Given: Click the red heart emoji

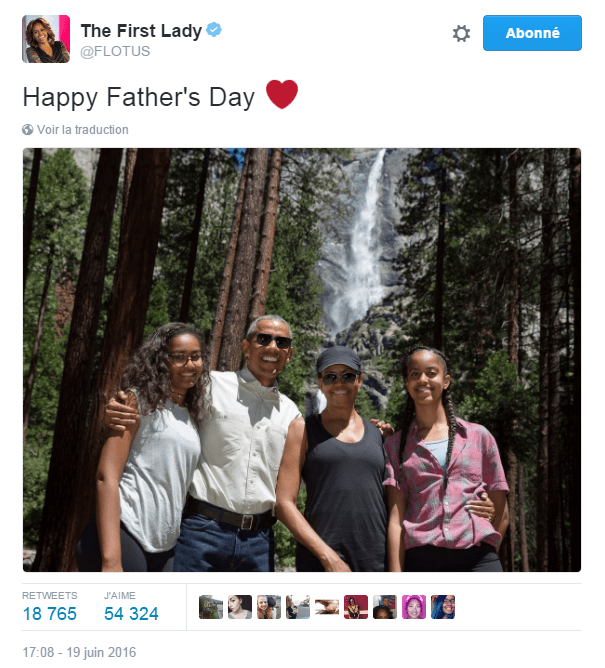Looking at the screenshot, I should pos(282,96).
